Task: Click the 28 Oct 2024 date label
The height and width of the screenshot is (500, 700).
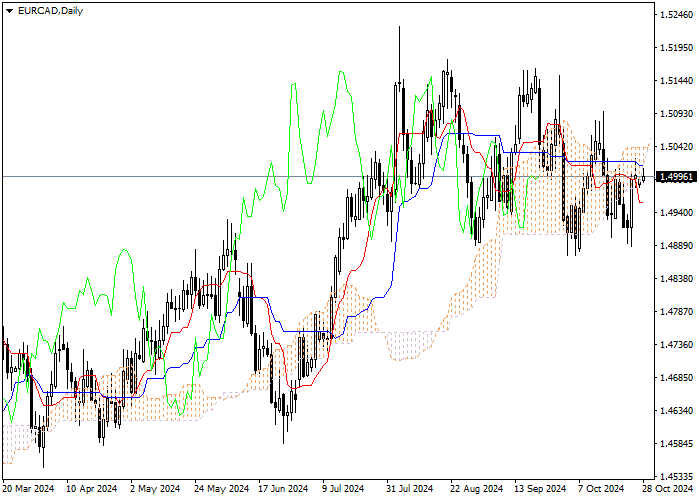Action: (668, 489)
